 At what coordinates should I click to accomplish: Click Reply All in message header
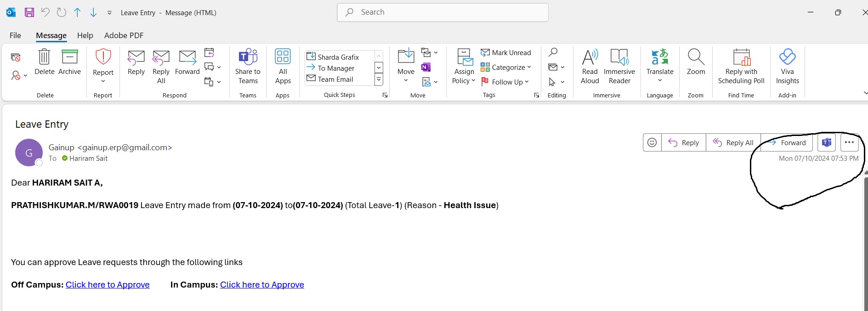click(x=733, y=142)
